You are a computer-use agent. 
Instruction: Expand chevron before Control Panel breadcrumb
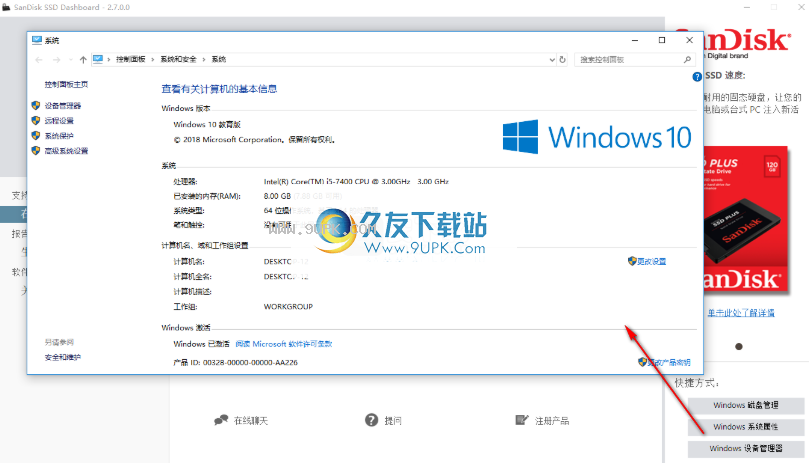(109, 59)
